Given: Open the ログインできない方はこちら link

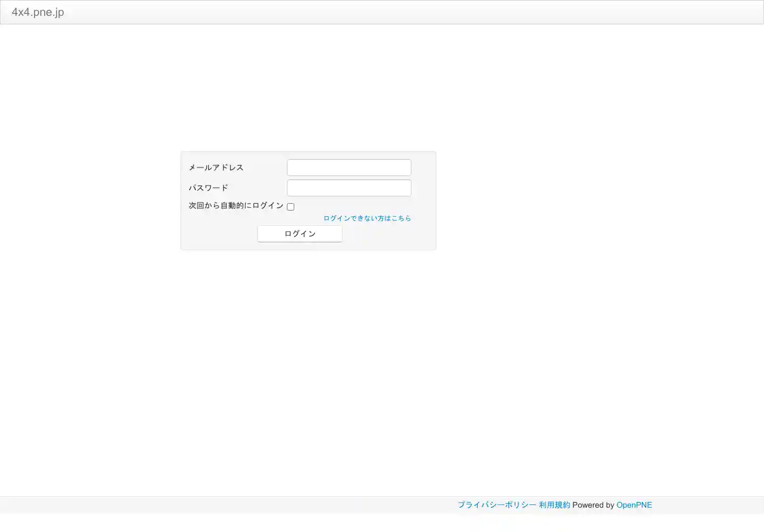Looking at the screenshot, I should [x=367, y=218].
